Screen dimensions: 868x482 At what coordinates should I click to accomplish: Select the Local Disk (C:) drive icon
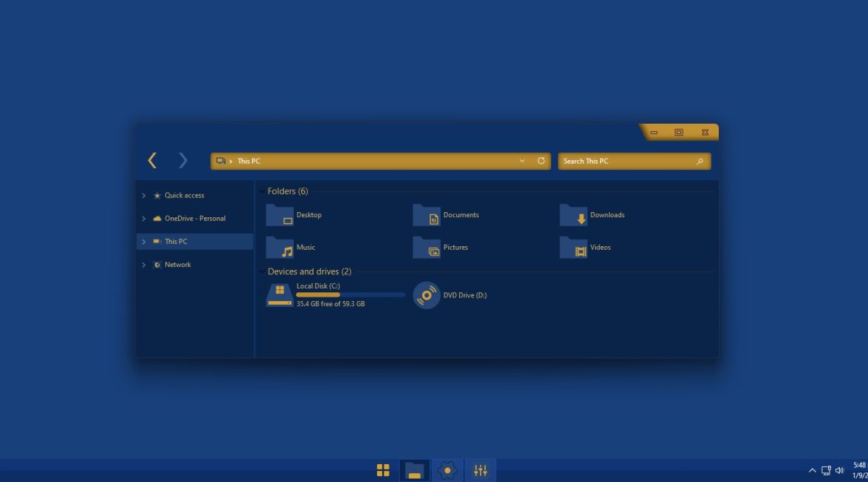click(280, 295)
